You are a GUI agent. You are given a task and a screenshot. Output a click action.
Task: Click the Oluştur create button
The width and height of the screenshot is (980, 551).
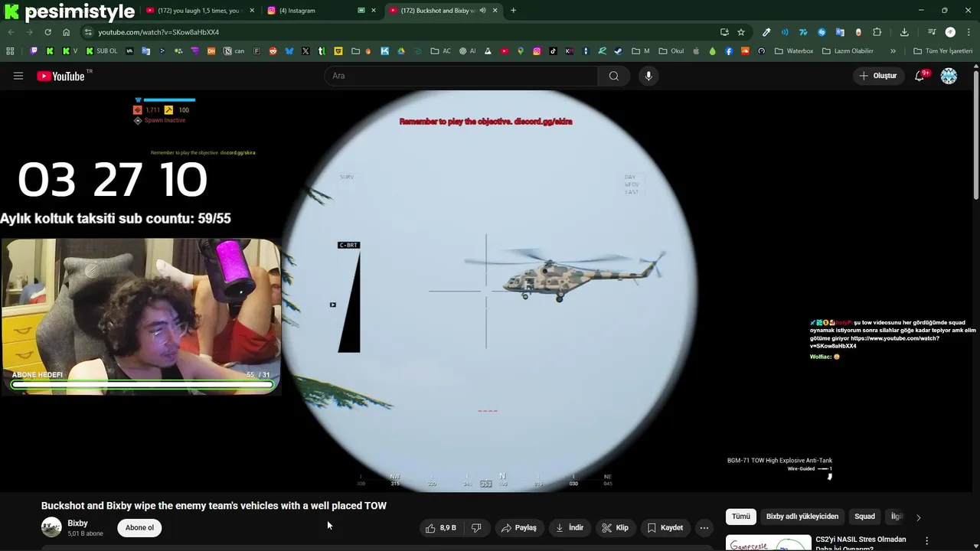coord(878,76)
